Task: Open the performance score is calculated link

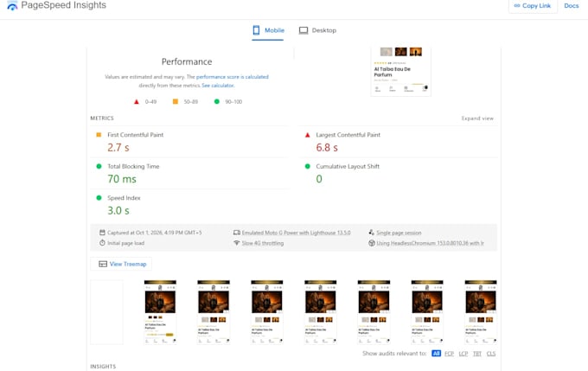Action: click(232, 77)
